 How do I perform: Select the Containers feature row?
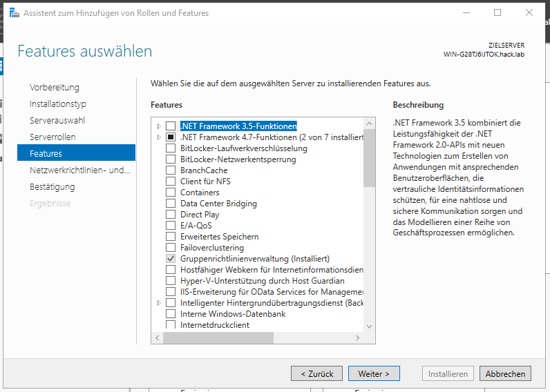[200, 193]
